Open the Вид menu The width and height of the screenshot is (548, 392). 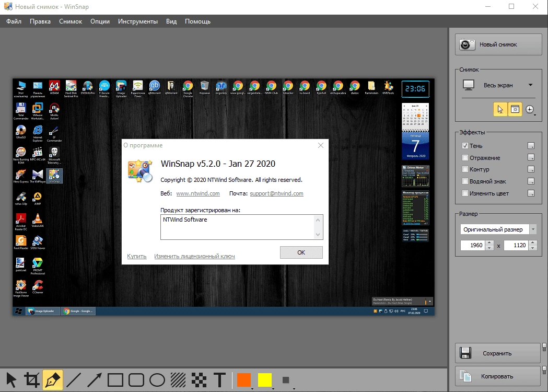coord(171,21)
